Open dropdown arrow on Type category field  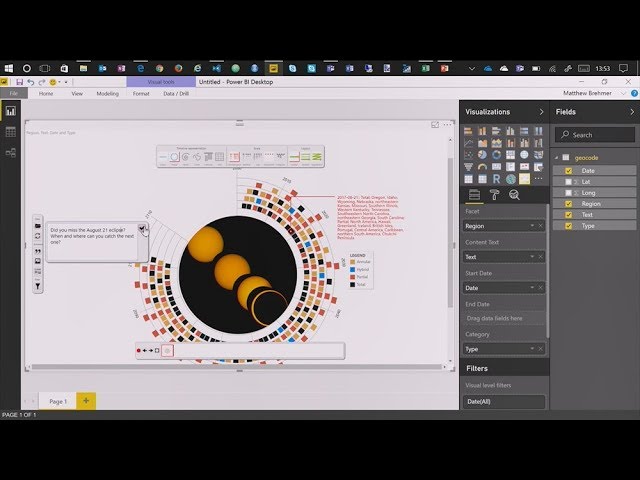(x=532, y=349)
